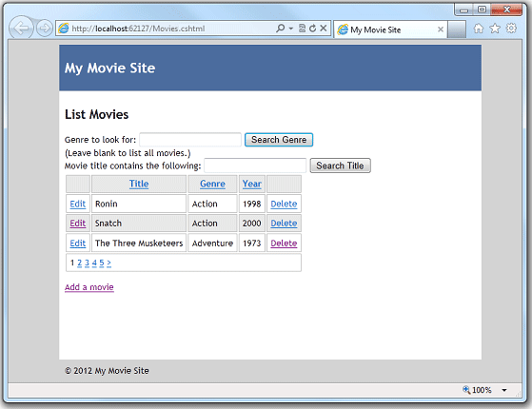The height and width of the screenshot is (409, 532).
Task: Edit The Three Musketeers row
Action: [78, 243]
